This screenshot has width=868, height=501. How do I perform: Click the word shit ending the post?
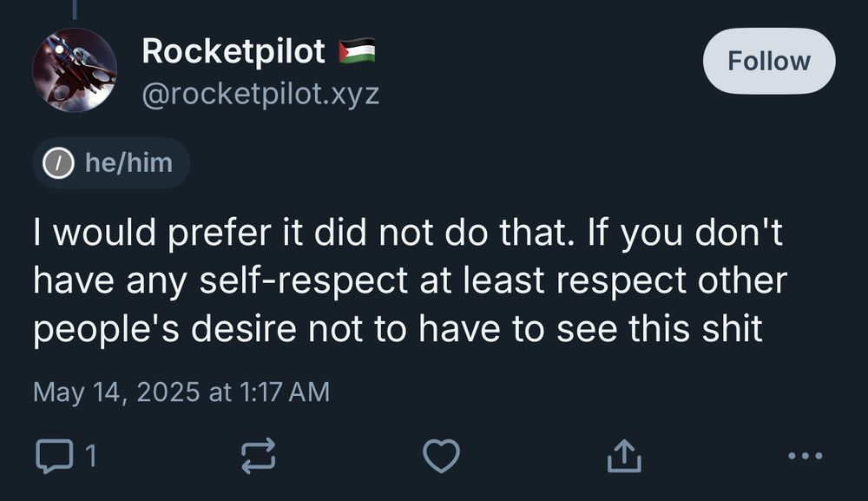click(x=733, y=328)
